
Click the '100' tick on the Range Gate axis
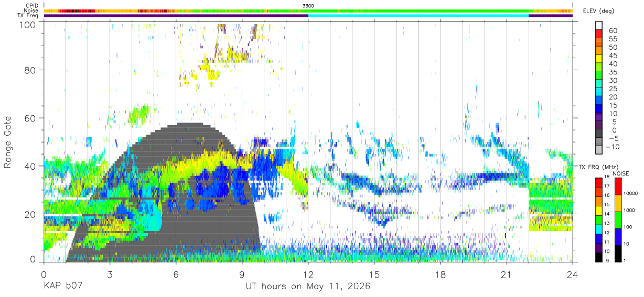(27, 24)
